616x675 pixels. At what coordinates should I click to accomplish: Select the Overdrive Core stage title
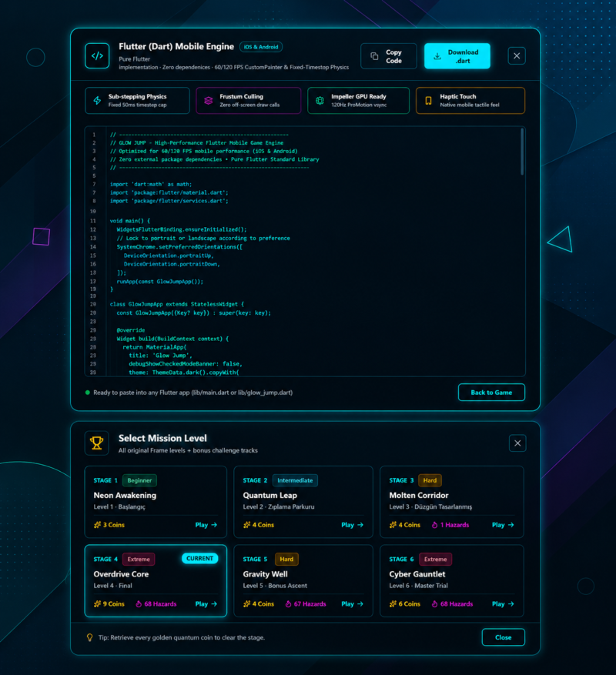tap(121, 574)
